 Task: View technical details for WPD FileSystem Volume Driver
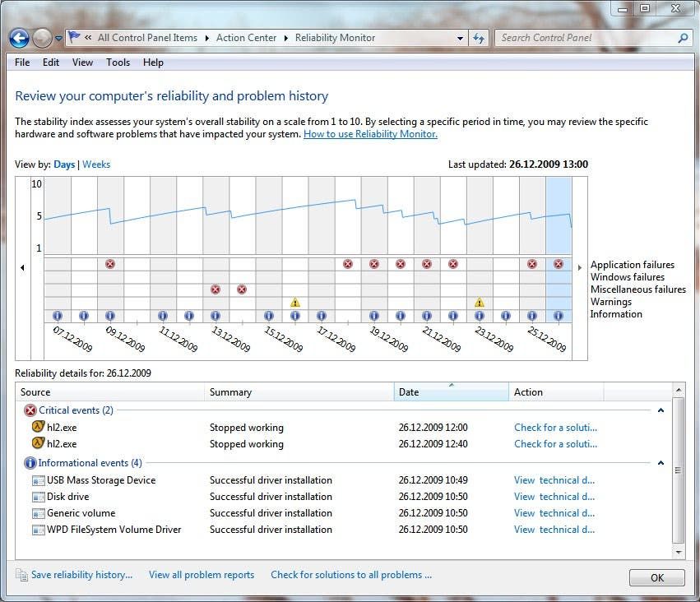pos(554,530)
